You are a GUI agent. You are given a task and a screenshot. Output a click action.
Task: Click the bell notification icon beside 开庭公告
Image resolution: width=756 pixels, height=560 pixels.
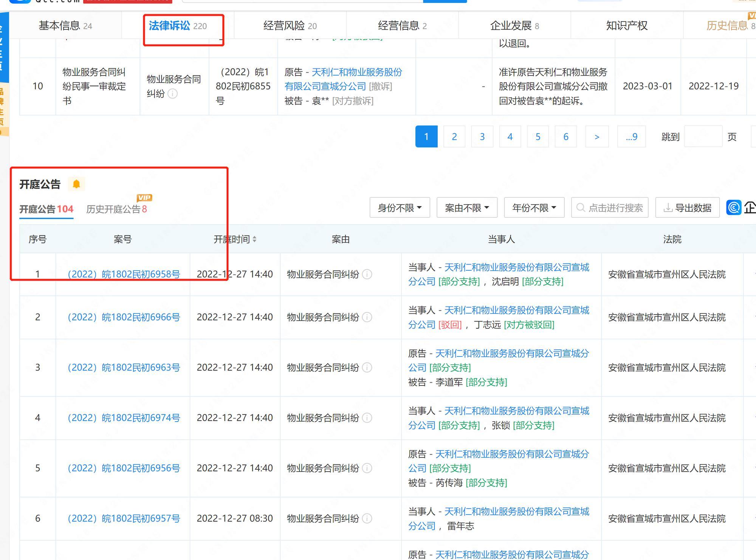tap(76, 184)
